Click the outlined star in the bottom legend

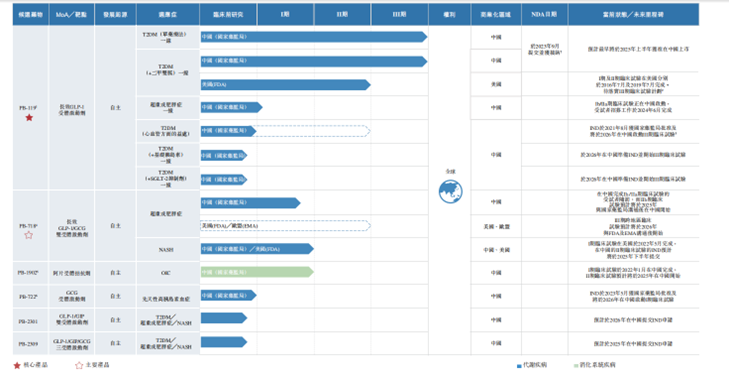(x=79, y=366)
